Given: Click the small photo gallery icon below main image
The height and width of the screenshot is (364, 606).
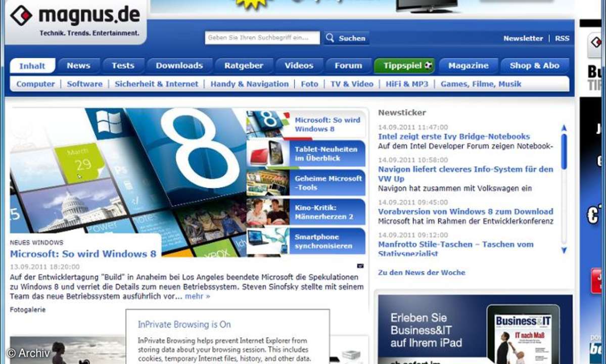Looking at the screenshot, I should [x=360, y=266].
